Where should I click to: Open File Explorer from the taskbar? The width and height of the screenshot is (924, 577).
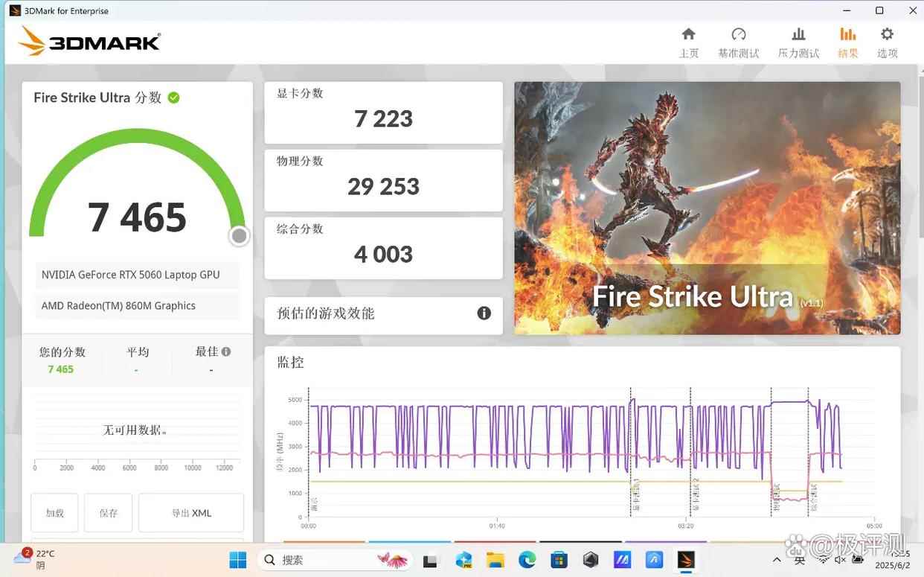coord(495,560)
